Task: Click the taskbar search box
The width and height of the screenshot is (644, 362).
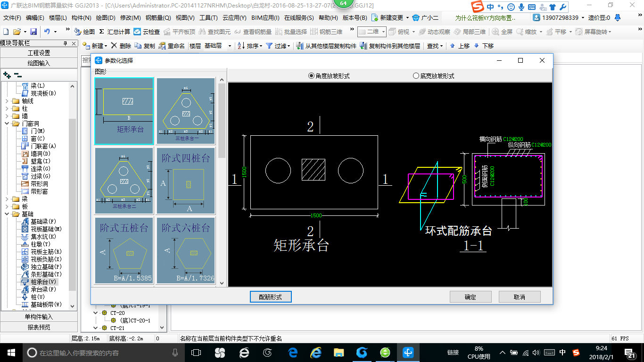Action: 104,353
